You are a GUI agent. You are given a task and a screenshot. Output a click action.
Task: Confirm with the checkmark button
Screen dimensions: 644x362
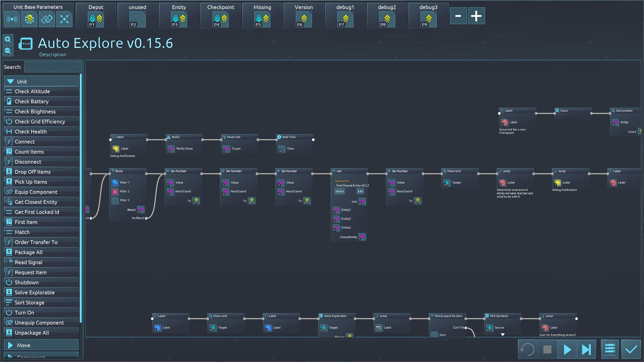coord(631,349)
